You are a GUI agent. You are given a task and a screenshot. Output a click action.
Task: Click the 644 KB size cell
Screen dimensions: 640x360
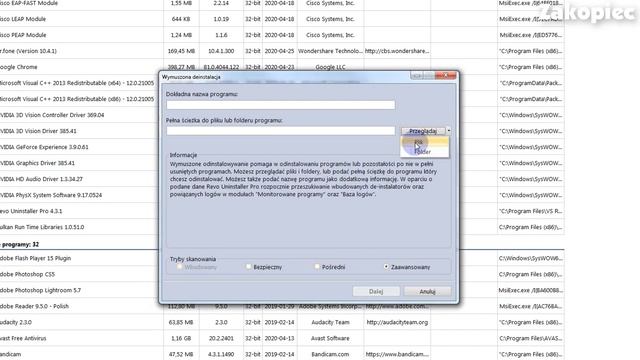click(x=181, y=19)
